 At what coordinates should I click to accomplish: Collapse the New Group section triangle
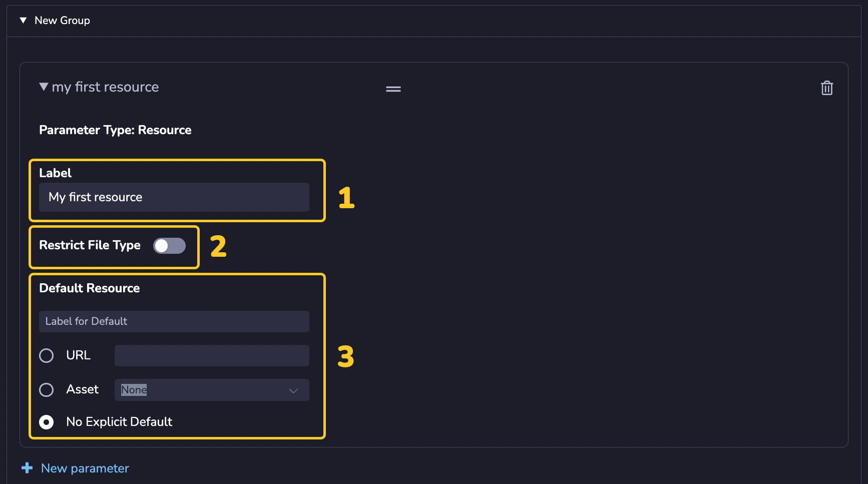(x=23, y=21)
